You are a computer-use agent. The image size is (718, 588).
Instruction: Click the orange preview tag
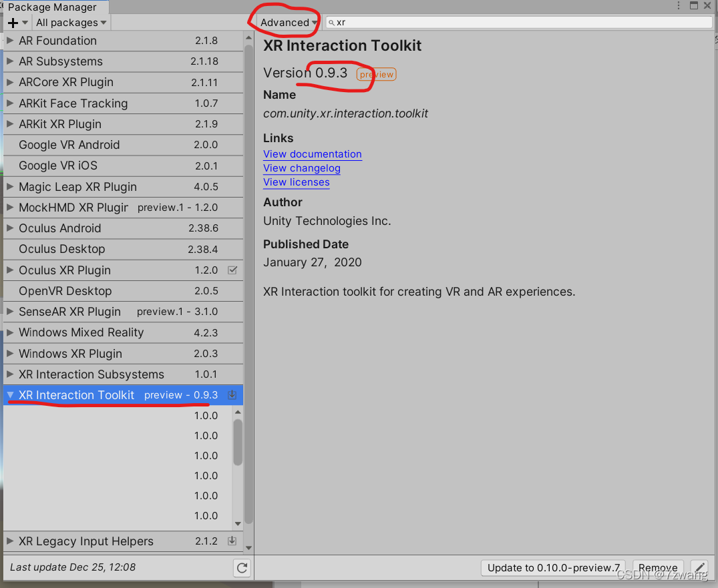(377, 74)
